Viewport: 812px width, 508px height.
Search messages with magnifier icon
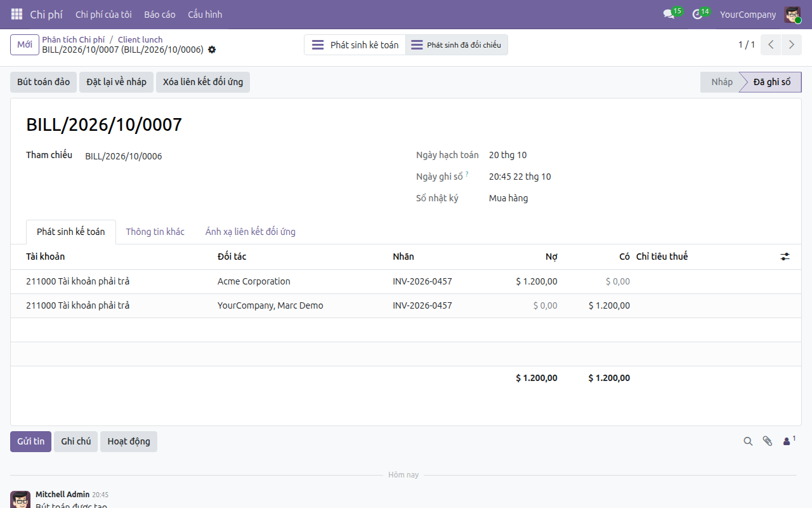click(748, 441)
